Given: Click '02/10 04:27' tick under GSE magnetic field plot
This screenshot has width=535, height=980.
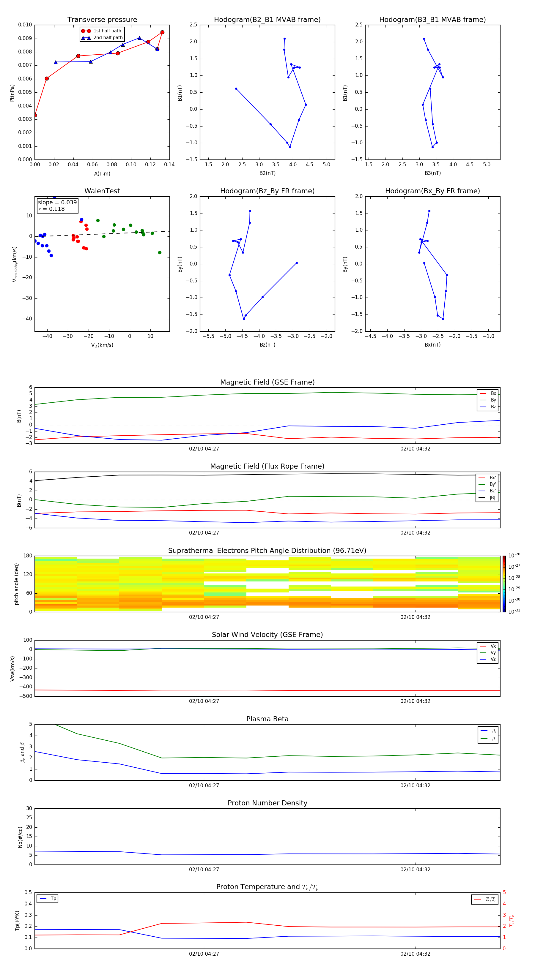Looking at the screenshot, I should point(204,449).
